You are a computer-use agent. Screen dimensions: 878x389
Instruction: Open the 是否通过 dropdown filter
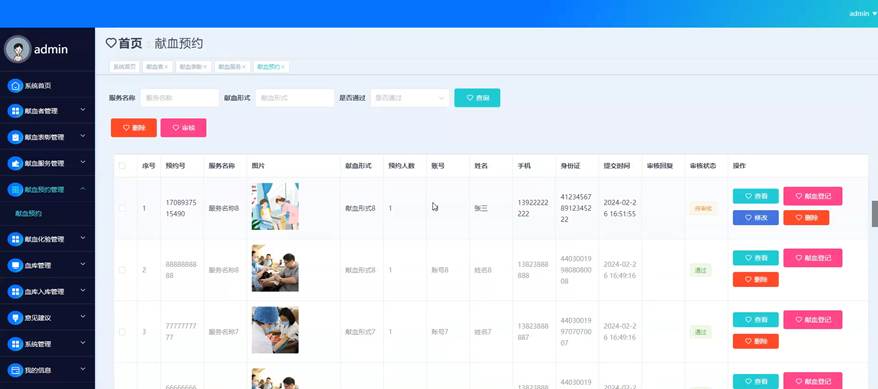[x=409, y=98]
